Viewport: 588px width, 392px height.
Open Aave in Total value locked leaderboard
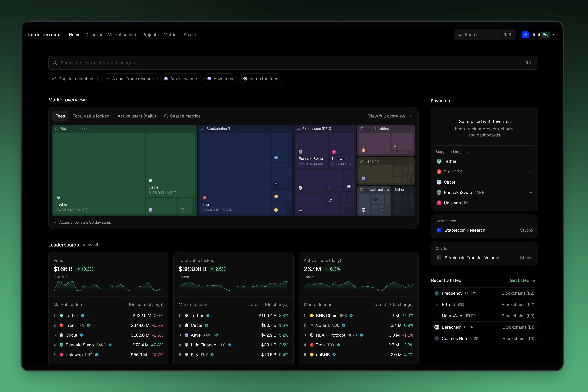[234, 335]
